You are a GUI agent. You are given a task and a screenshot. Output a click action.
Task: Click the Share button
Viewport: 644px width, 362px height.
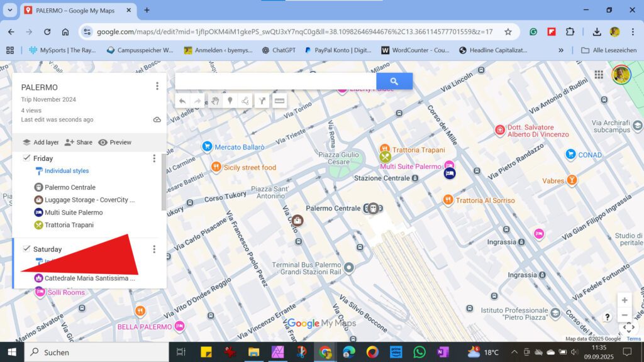(x=78, y=143)
